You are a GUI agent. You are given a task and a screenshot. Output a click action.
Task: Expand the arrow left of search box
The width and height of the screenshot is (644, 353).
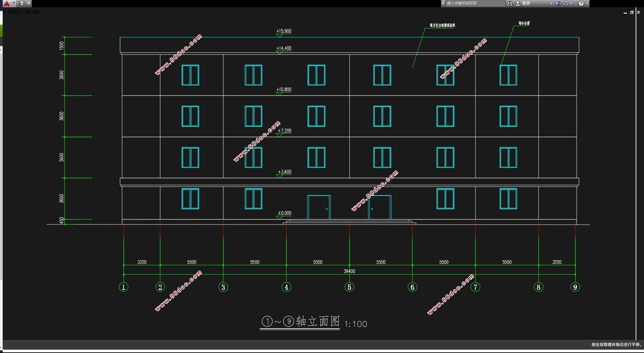tap(443, 3)
